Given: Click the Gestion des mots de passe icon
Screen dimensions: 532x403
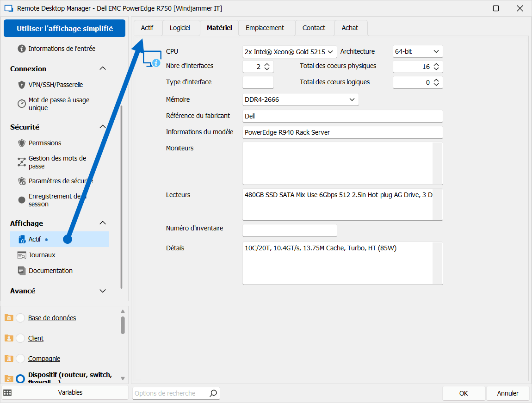Looking at the screenshot, I should pyautogui.click(x=21, y=162).
